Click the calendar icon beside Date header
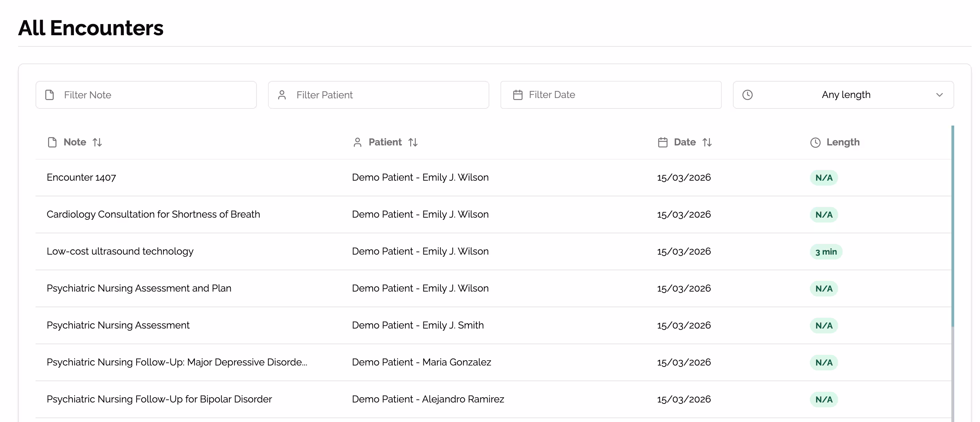980x422 pixels. coord(663,142)
